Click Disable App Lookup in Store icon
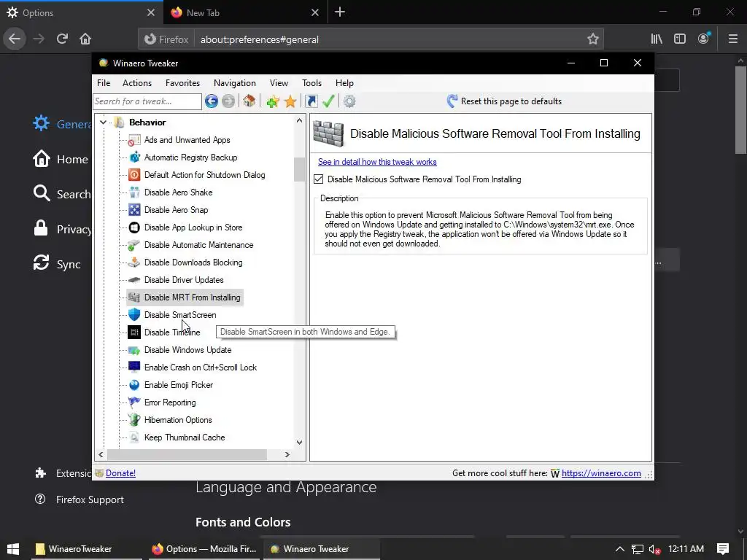The height and width of the screenshot is (560, 747). [134, 227]
